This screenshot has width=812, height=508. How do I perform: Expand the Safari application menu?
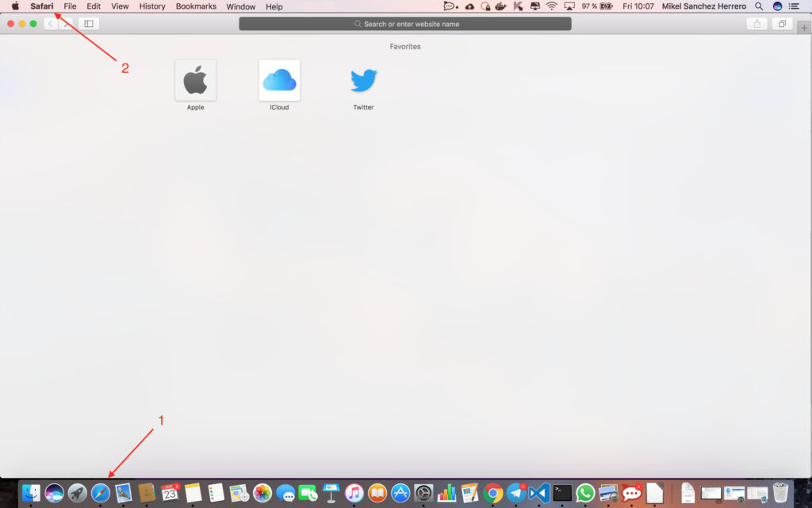coord(42,6)
